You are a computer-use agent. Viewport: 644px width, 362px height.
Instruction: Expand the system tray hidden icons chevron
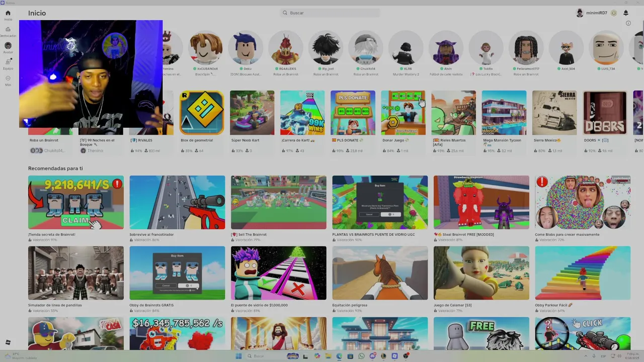point(586,356)
